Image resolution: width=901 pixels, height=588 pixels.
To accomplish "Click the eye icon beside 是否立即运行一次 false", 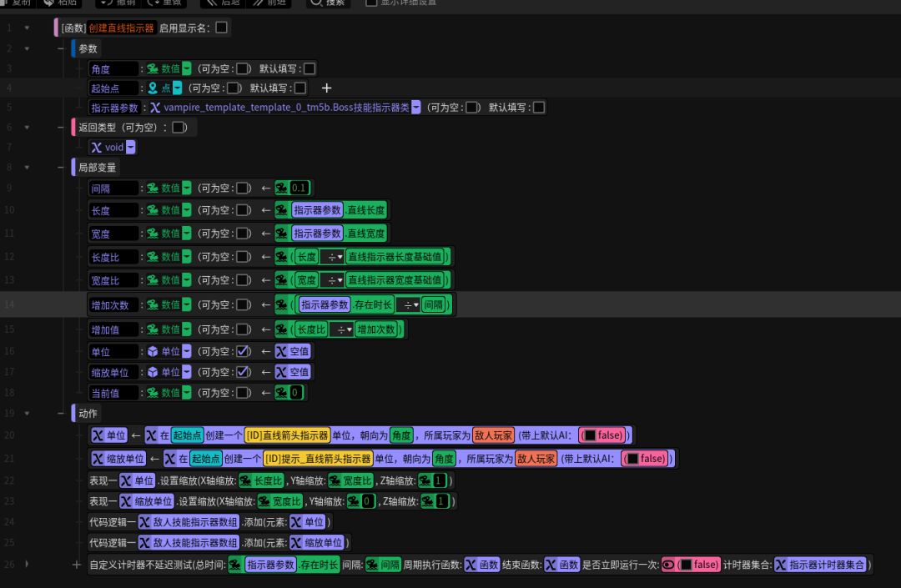I will (667, 565).
